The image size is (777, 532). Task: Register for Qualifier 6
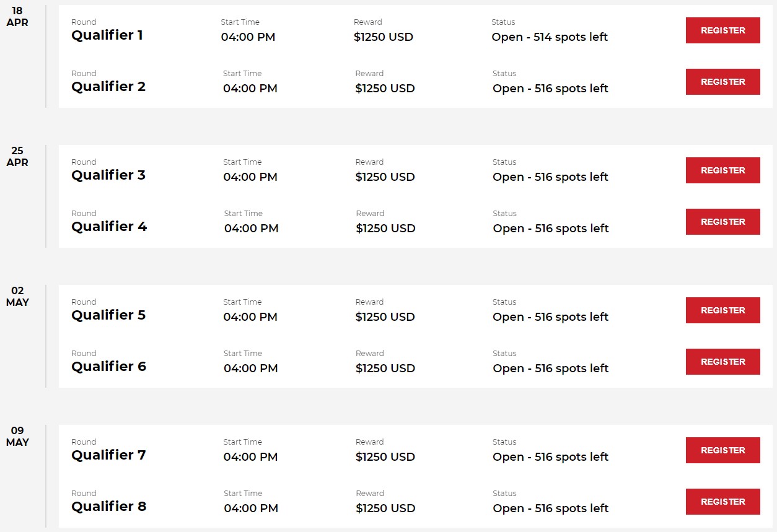click(x=722, y=362)
